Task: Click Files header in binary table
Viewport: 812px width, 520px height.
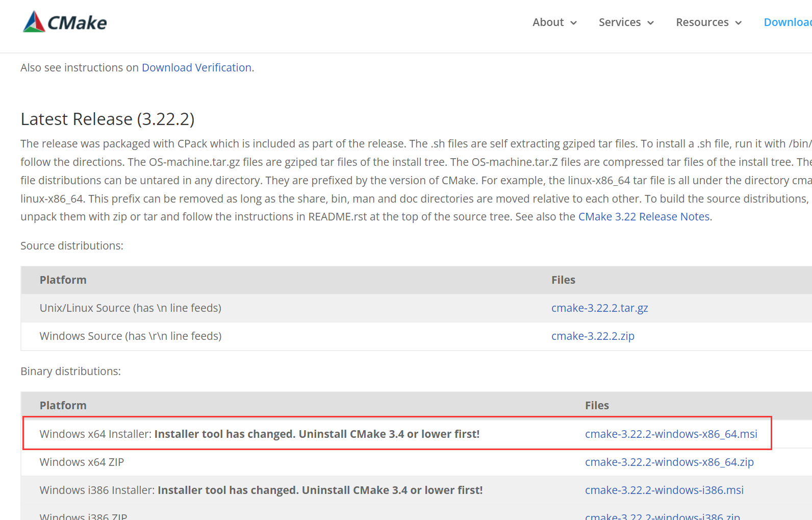Action: point(597,406)
